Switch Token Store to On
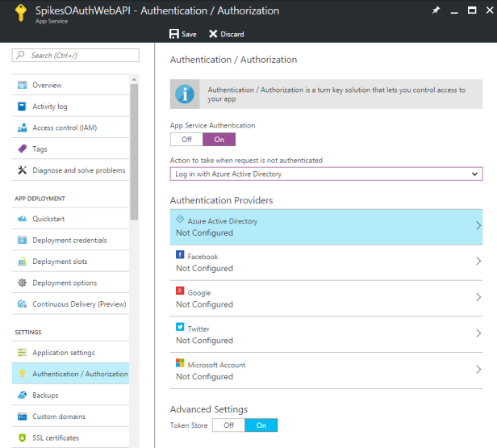 tap(261, 425)
